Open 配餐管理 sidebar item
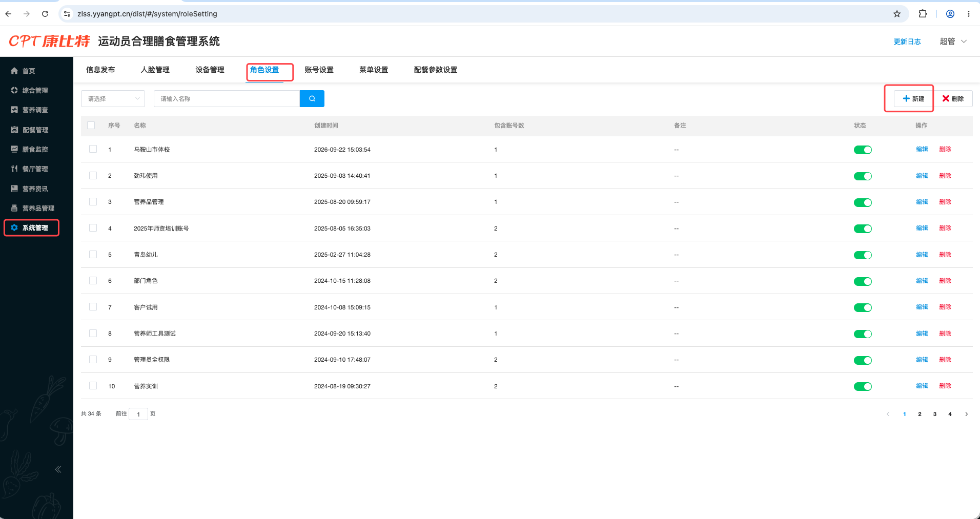The image size is (980, 519). [x=35, y=130]
